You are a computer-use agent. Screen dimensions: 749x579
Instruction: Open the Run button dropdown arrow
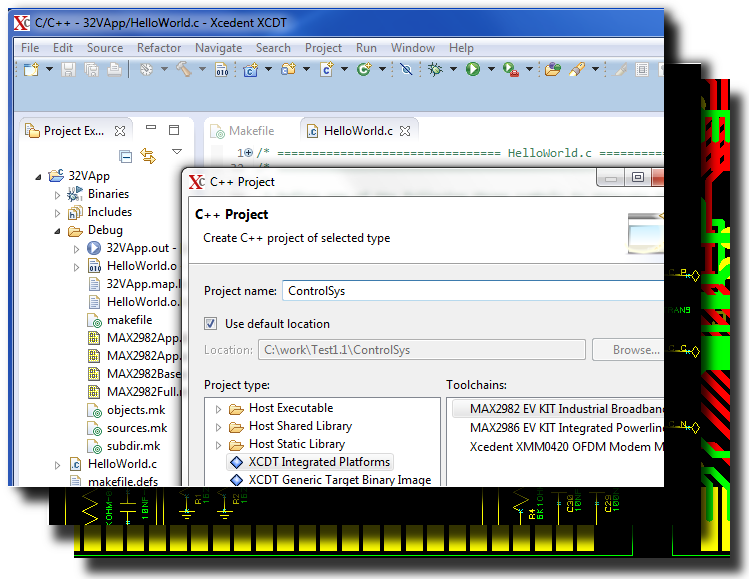pyautogui.click(x=491, y=70)
